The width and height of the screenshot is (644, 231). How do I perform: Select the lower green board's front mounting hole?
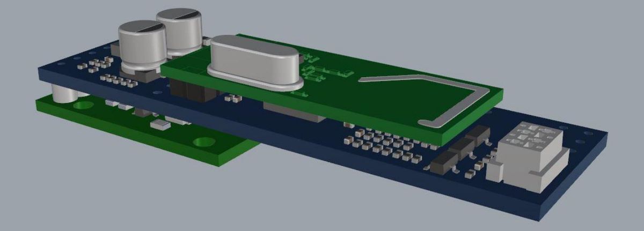(x=204, y=142)
